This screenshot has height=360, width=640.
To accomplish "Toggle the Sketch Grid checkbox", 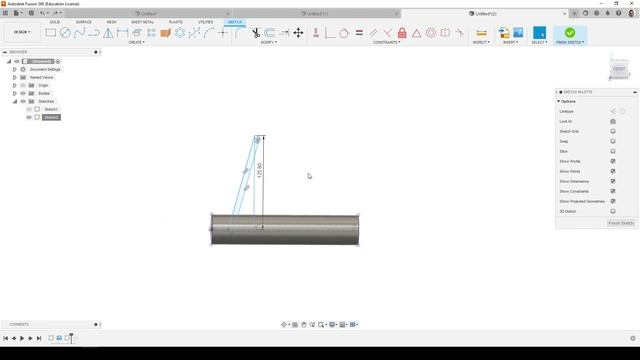I will tap(613, 131).
